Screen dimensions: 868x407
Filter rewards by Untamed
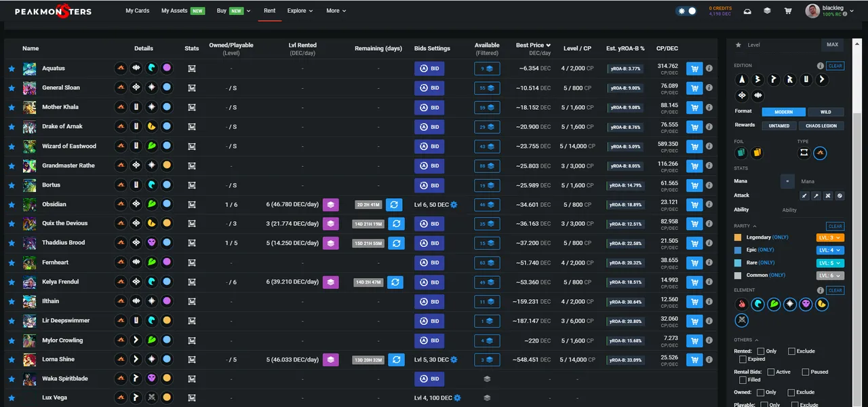[779, 125]
